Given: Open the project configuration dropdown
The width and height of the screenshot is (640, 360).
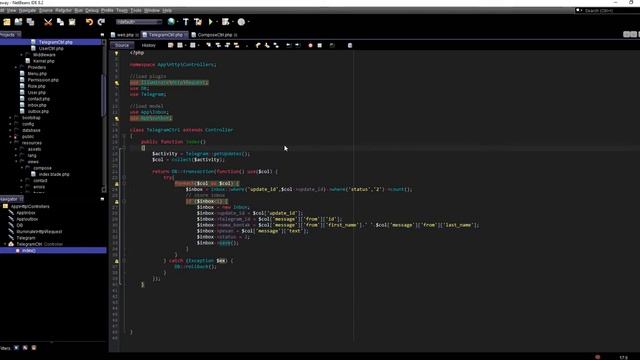Looking at the screenshot, I should tap(139, 22).
